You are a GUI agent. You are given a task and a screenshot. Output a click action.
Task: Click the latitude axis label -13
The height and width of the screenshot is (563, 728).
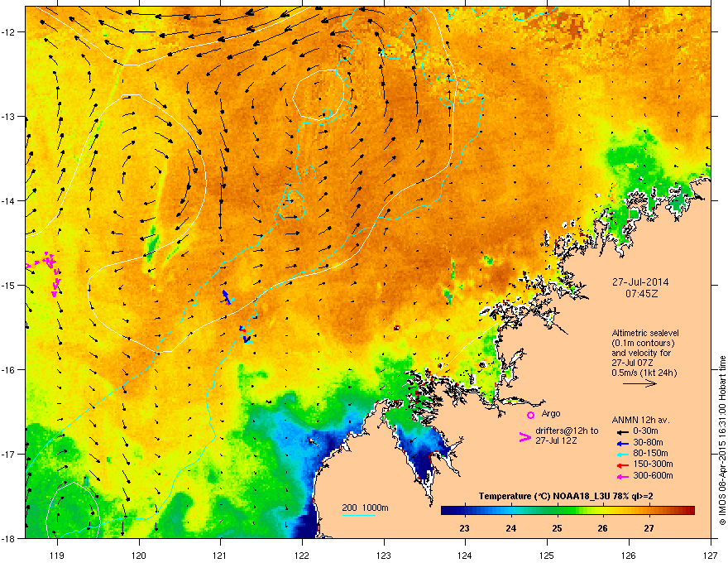8,117
